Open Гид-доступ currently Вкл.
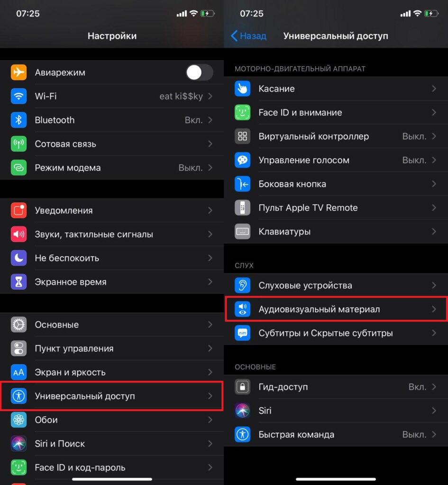This screenshot has height=485, width=448. point(336,386)
